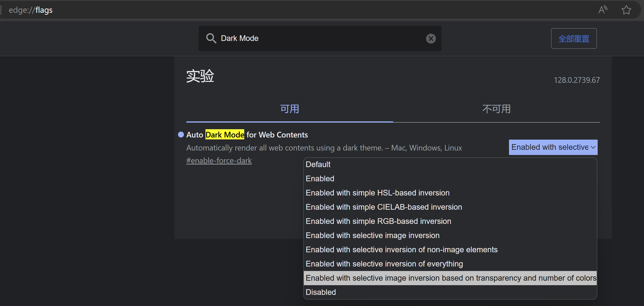
Task: Select the plain Enabled option
Action: pyautogui.click(x=450, y=179)
